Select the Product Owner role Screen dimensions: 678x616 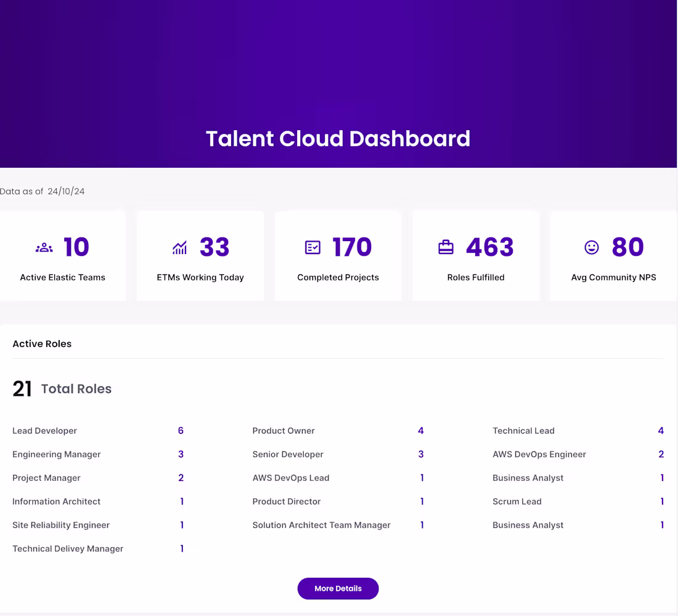pos(284,430)
